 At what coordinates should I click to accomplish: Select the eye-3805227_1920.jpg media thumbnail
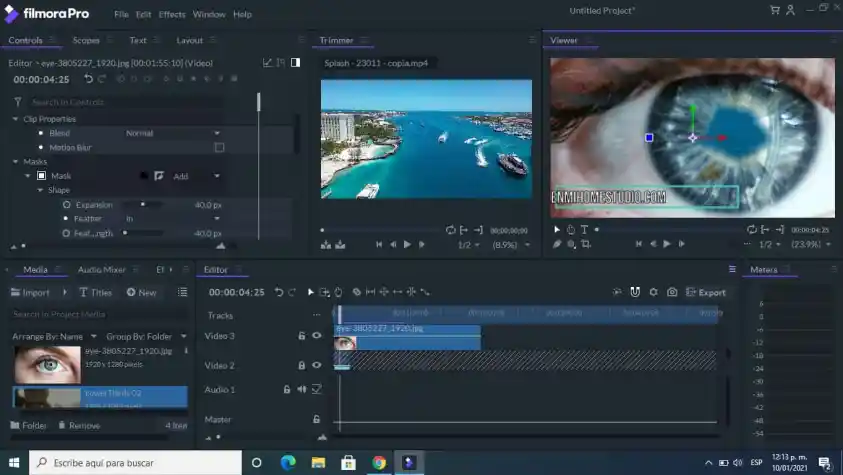(x=46, y=365)
